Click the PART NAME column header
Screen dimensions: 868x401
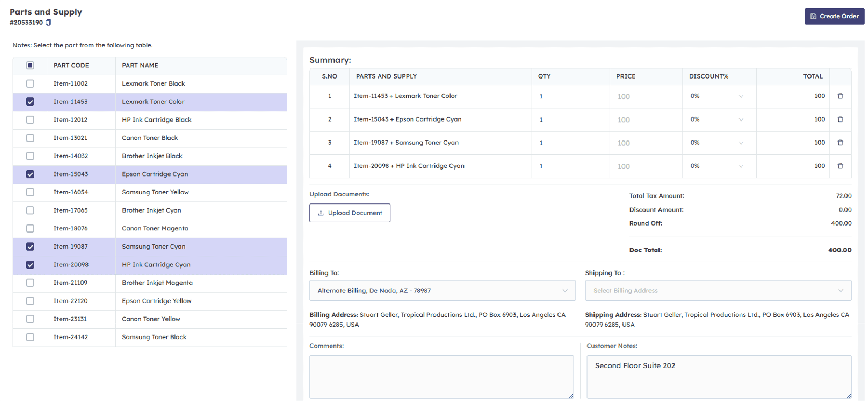(x=140, y=66)
